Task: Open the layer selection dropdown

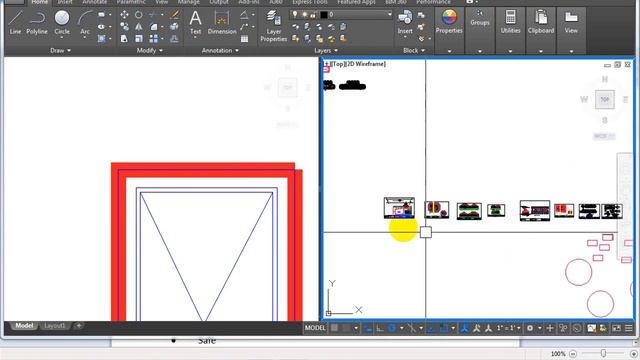Action: pos(389,14)
